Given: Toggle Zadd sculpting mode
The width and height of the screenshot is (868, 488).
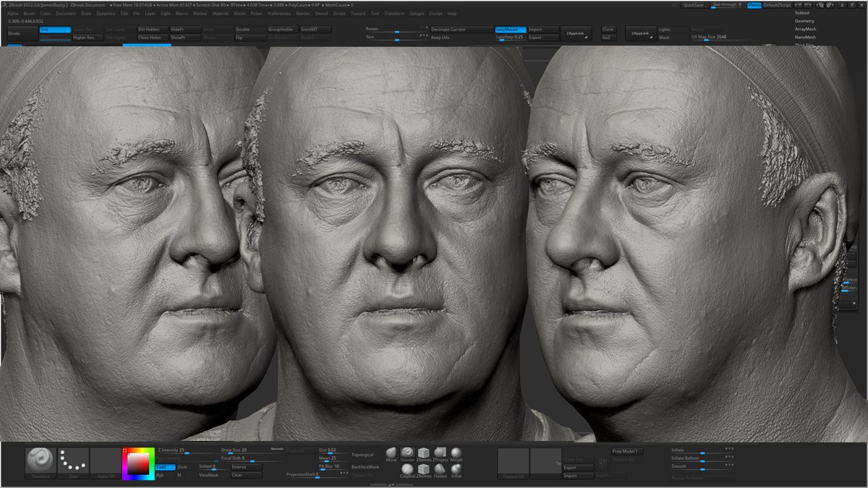Looking at the screenshot, I should click(165, 468).
